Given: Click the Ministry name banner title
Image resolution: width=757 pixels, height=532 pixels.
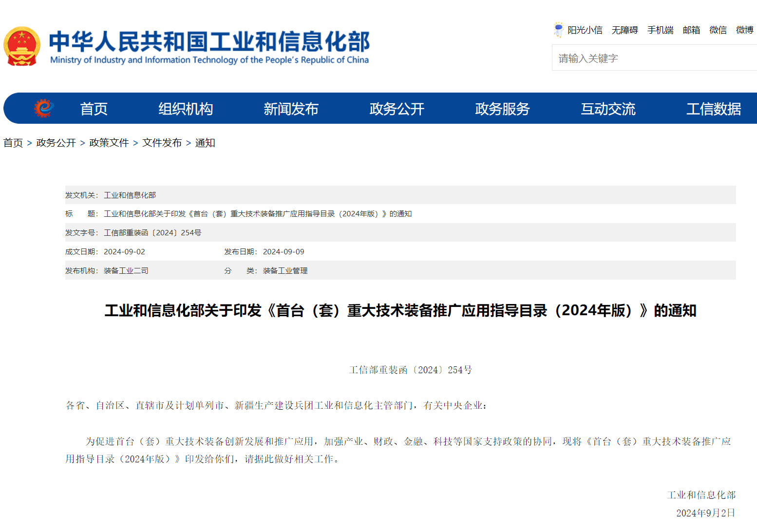Looking at the screenshot, I should pyautogui.click(x=209, y=47).
